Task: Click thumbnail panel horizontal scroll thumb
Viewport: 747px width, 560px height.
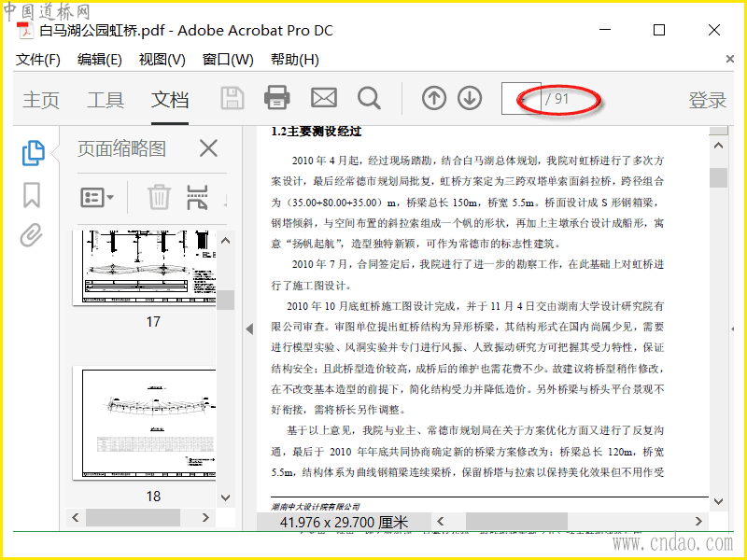Action: (133, 518)
